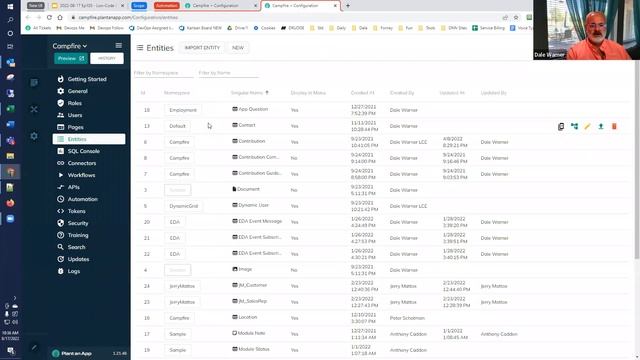
Task: Open a new browser tab
Action: (x=348, y=6)
